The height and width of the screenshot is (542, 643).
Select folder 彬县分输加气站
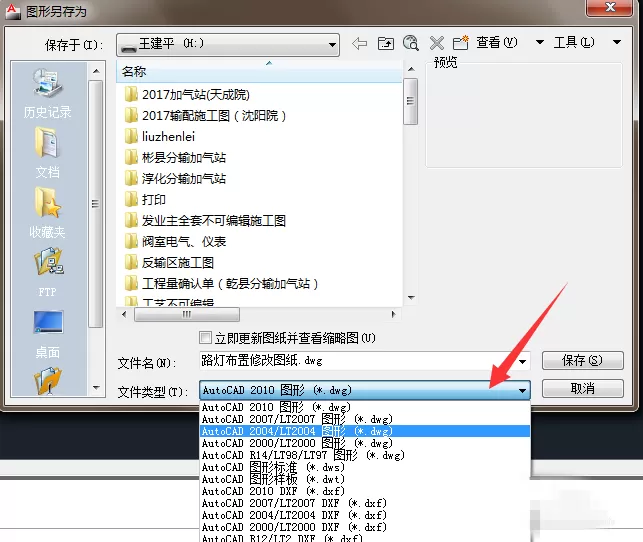tap(175, 157)
